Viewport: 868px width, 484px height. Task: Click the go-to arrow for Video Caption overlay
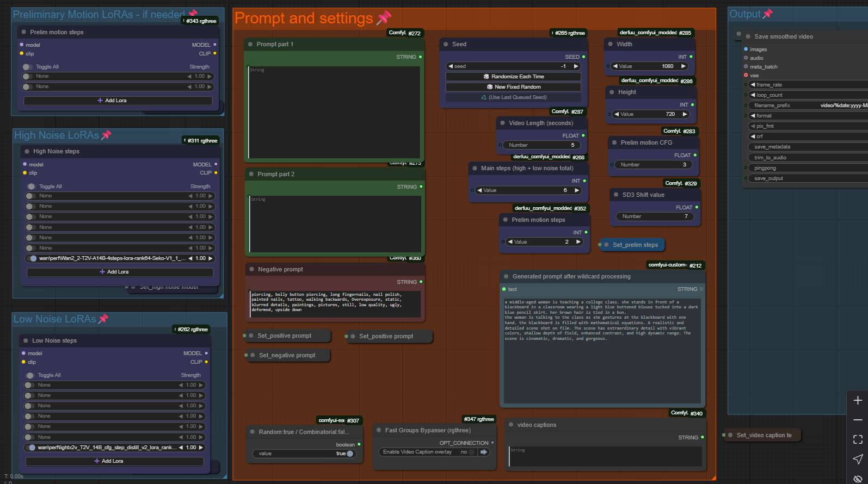pyautogui.click(x=483, y=452)
